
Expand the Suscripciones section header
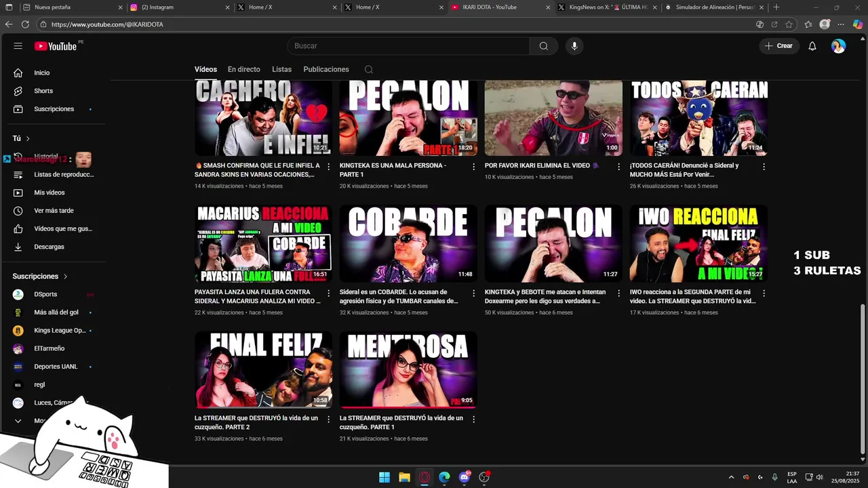40,277
